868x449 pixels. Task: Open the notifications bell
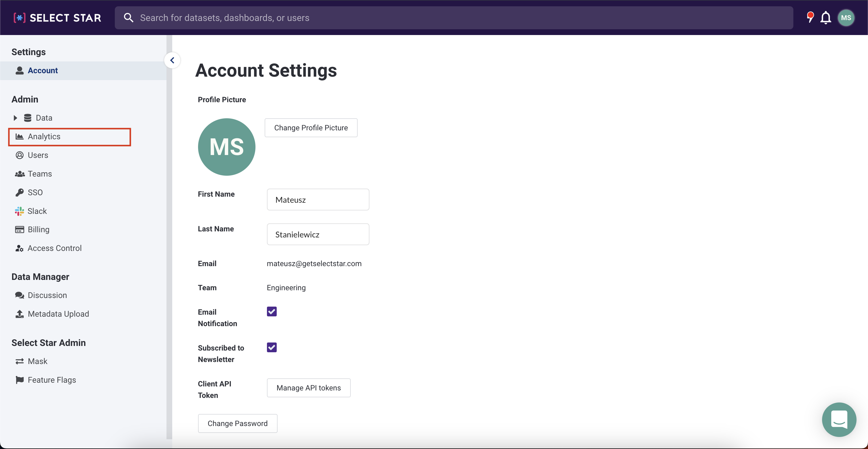[826, 18]
